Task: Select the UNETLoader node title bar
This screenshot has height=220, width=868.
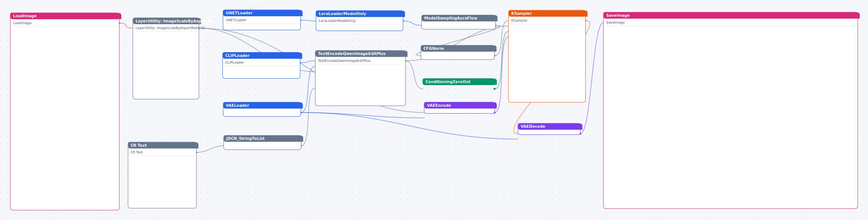Action: (262, 13)
